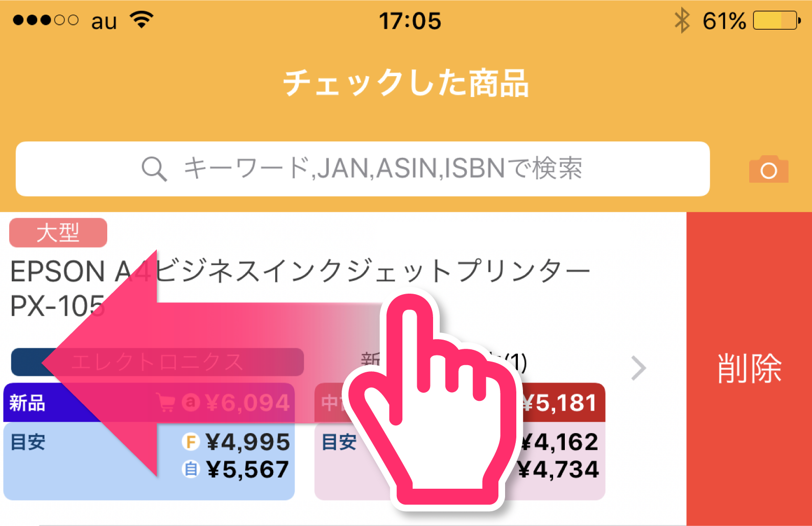The height and width of the screenshot is (526, 812).
Task: Click the orange F price icon
Action: coord(190,442)
